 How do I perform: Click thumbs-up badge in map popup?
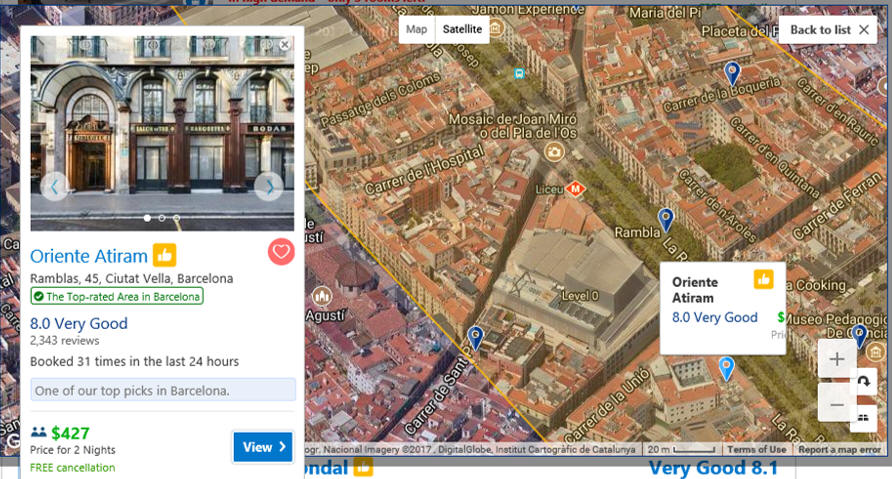pyautogui.click(x=763, y=279)
